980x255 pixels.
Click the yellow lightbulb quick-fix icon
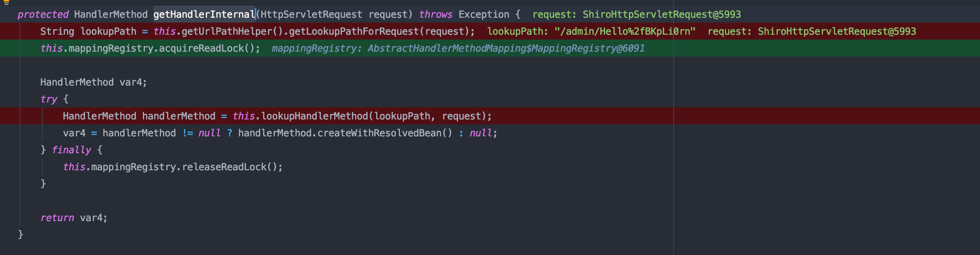point(6,2)
